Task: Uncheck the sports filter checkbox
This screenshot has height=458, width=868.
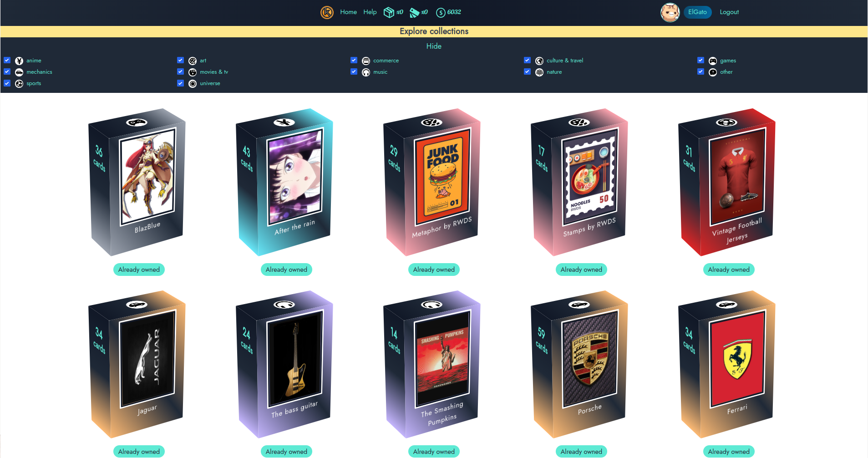Action: (7, 83)
